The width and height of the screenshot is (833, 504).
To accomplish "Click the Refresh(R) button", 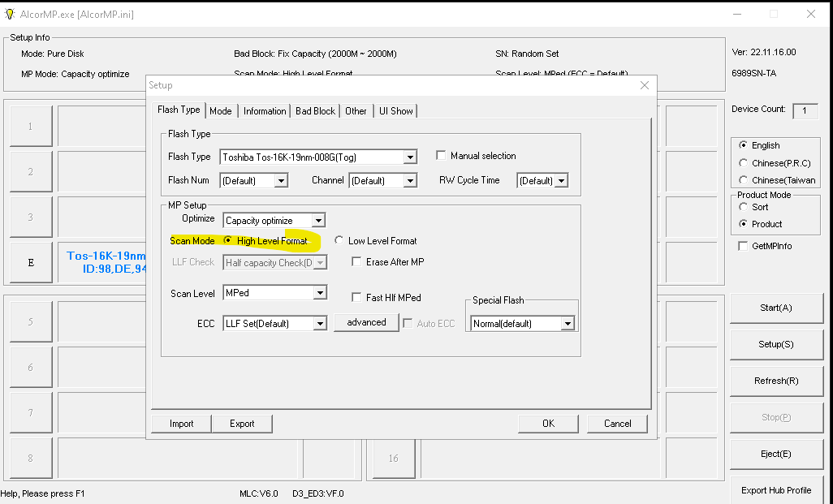I will tap(775, 381).
